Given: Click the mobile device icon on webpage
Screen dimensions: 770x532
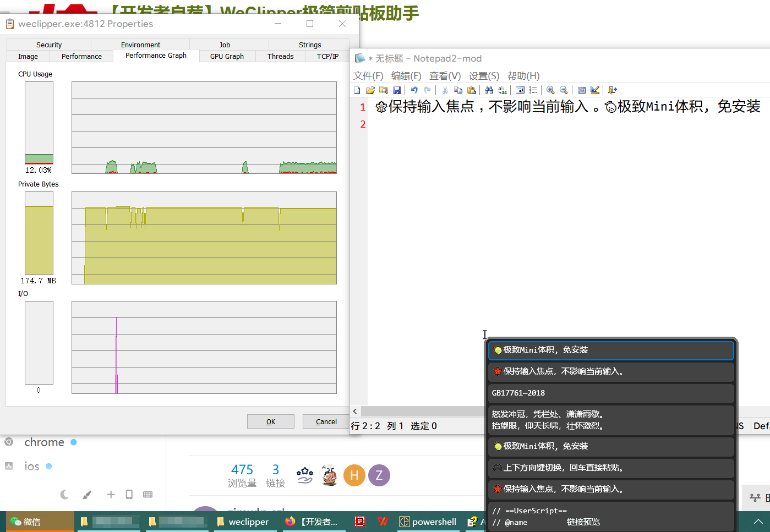Looking at the screenshot, I should coord(129,495).
